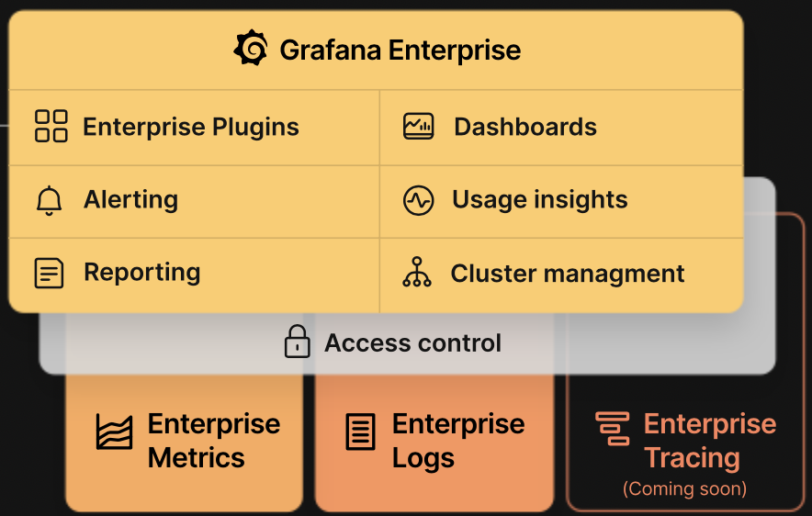This screenshot has width=812, height=516.
Task: Click the Enterprise Metrics wave icon
Action: coord(114,432)
